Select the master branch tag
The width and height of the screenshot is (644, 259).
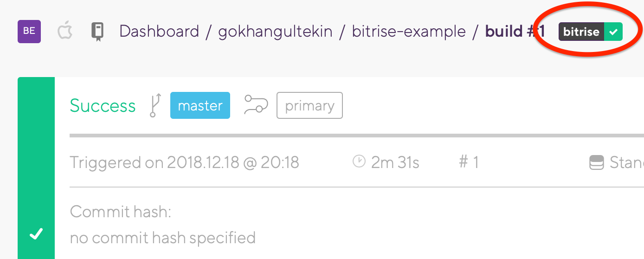coord(200,105)
